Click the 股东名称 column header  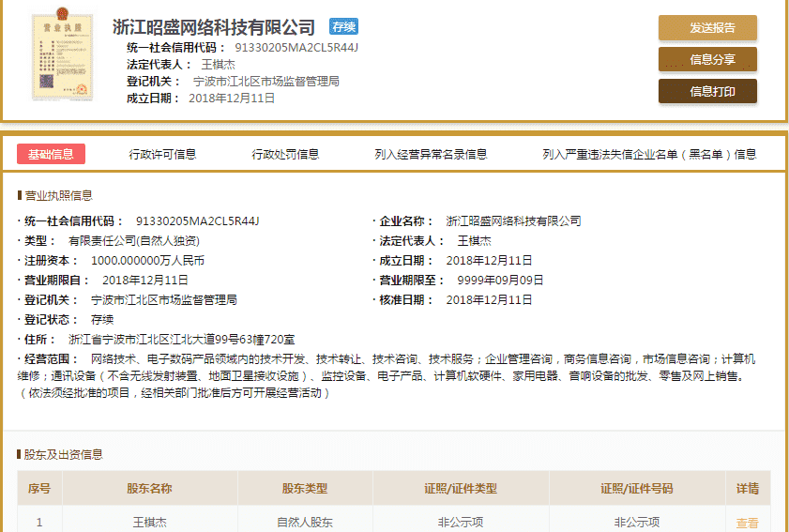click(x=149, y=488)
